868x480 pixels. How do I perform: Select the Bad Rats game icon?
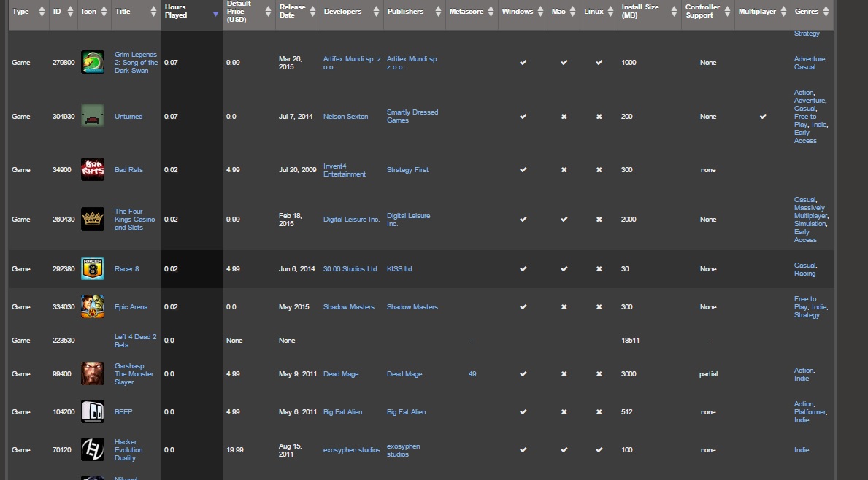[x=92, y=169]
